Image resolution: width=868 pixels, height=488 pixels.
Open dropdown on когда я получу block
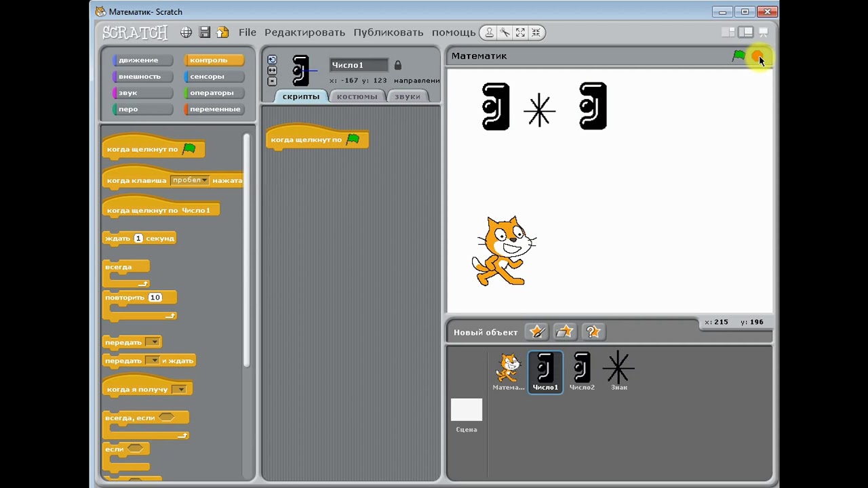(179, 390)
